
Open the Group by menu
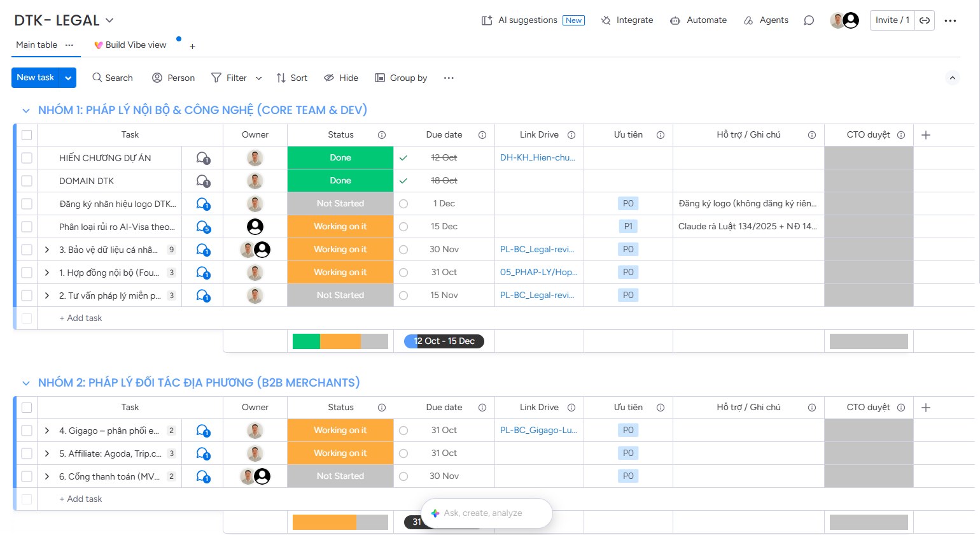pyautogui.click(x=401, y=78)
